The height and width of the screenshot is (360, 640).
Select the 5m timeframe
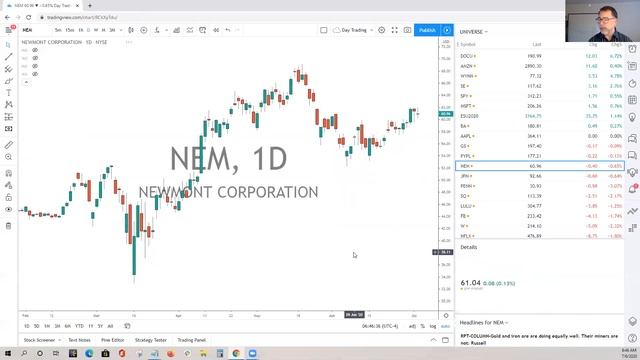pos(58,30)
